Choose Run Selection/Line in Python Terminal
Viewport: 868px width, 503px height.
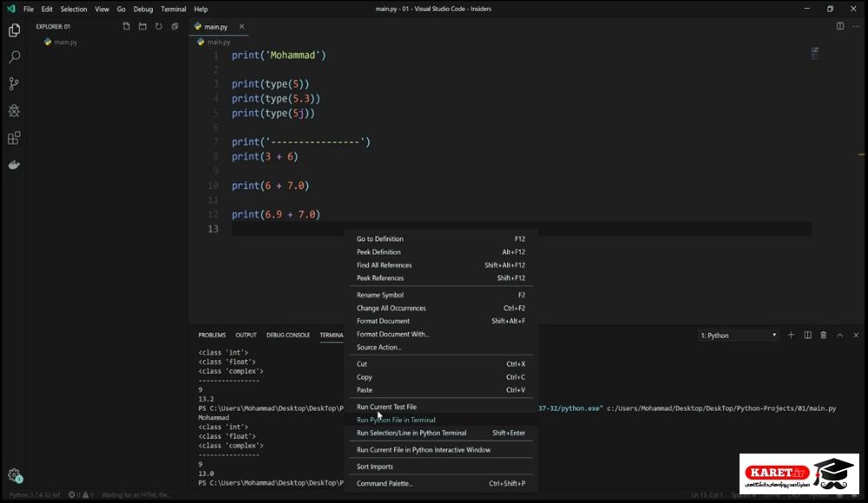[441, 433]
